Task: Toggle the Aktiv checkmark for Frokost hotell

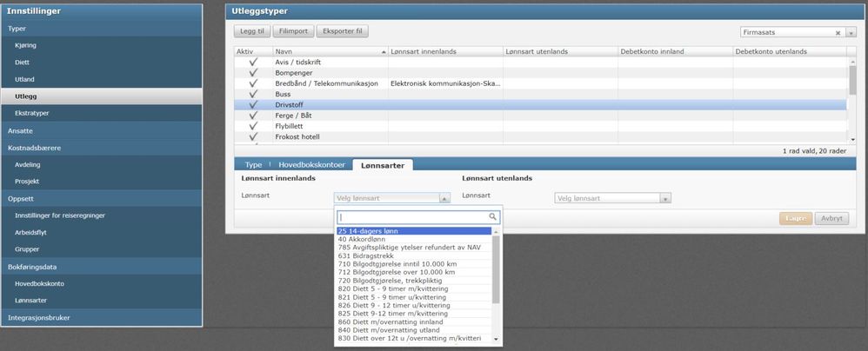Action: (254, 136)
